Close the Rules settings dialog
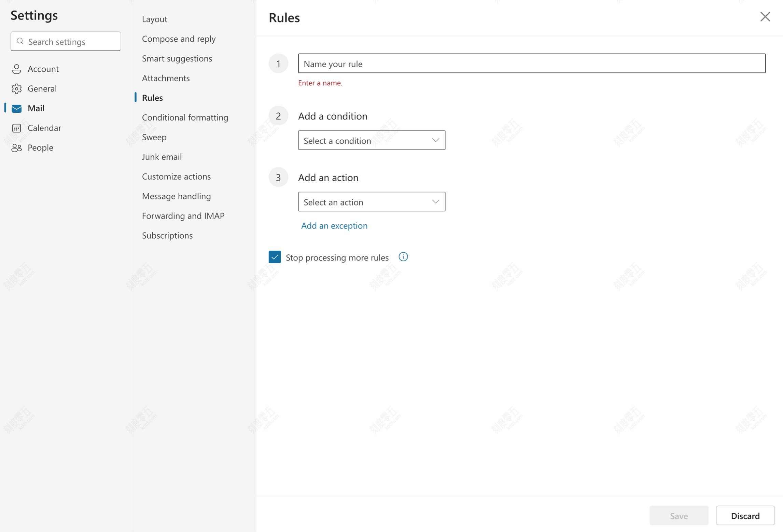The image size is (783, 532). 765,17
